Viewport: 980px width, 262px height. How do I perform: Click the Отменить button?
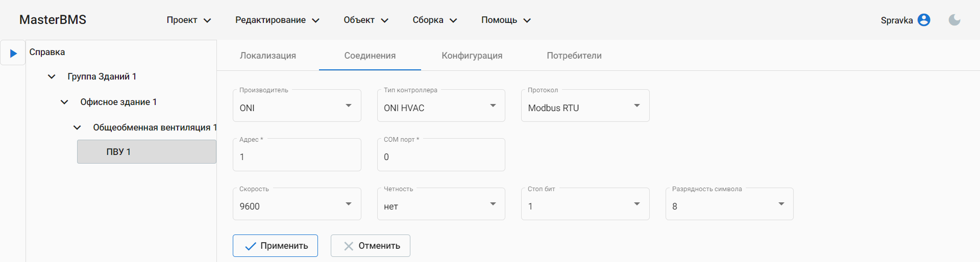pyautogui.click(x=371, y=246)
